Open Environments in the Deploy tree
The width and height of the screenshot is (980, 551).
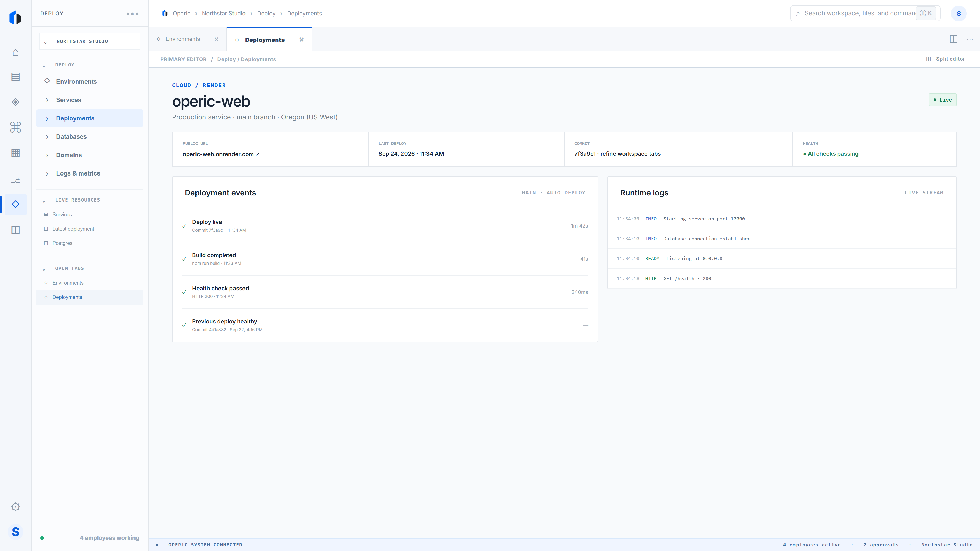pyautogui.click(x=90, y=81)
